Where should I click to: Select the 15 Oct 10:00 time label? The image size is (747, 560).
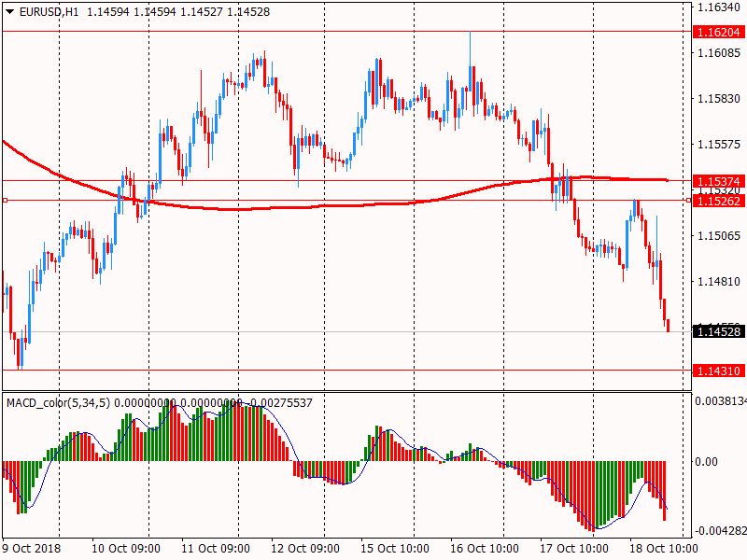[x=395, y=549]
